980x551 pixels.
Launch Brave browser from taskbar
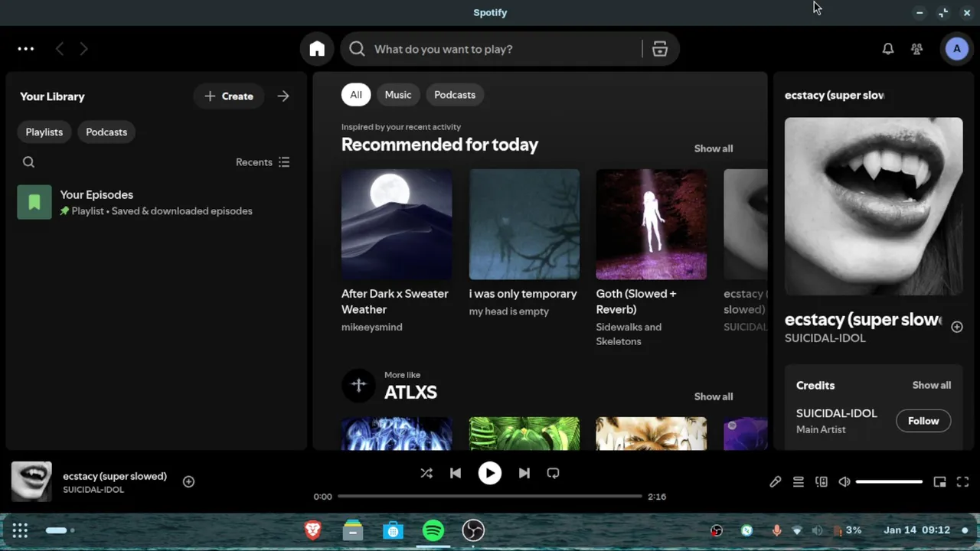[312, 530]
